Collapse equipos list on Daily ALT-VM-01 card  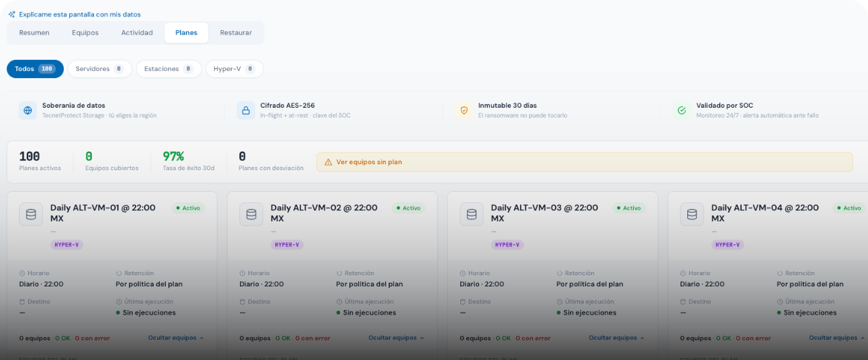(176, 338)
